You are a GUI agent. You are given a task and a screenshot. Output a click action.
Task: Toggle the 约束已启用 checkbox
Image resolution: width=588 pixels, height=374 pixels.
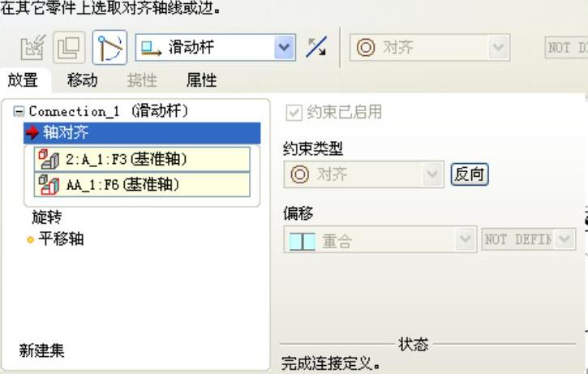point(294,112)
